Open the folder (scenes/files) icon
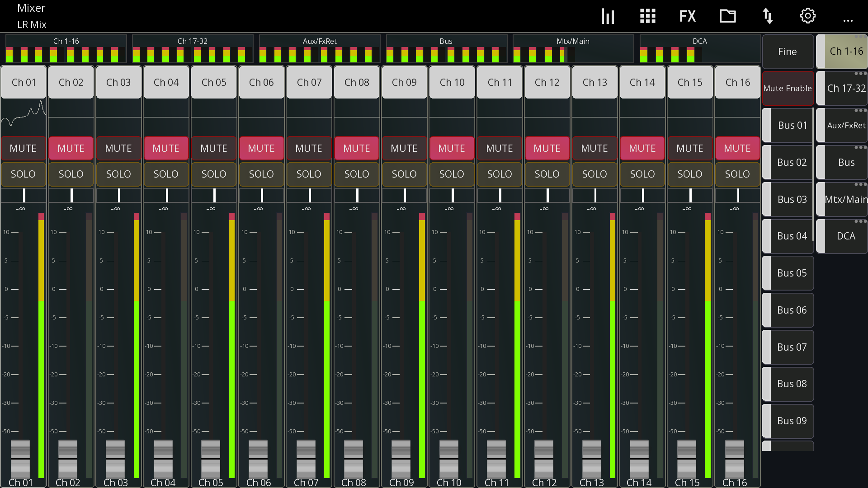The image size is (868, 488). point(728,16)
